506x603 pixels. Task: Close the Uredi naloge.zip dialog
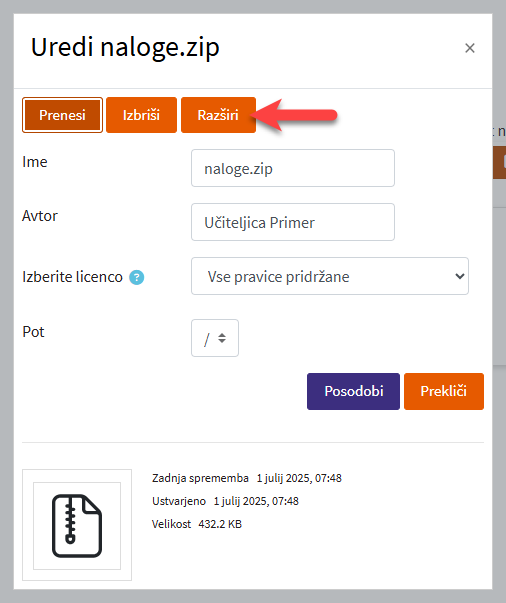point(469,48)
